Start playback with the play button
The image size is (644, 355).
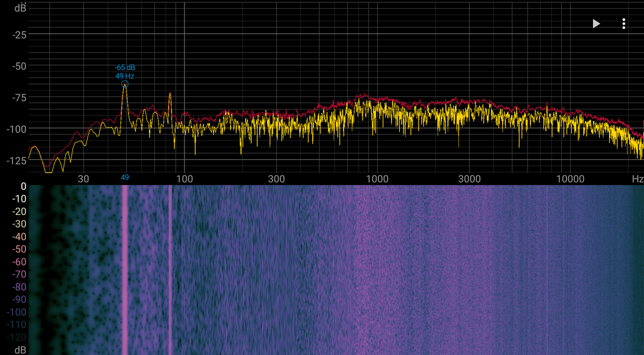pos(596,24)
